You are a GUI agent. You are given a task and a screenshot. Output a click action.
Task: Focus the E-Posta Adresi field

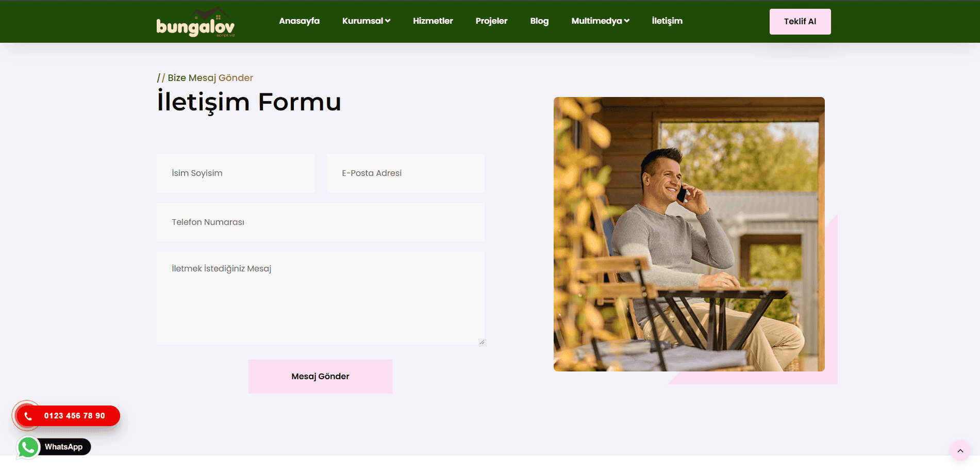(x=406, y=173)
